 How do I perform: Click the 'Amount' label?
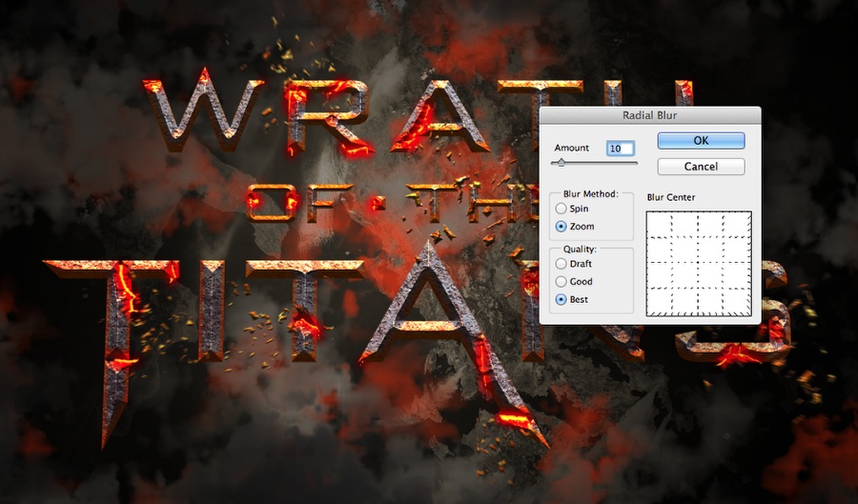pos(571,148)
